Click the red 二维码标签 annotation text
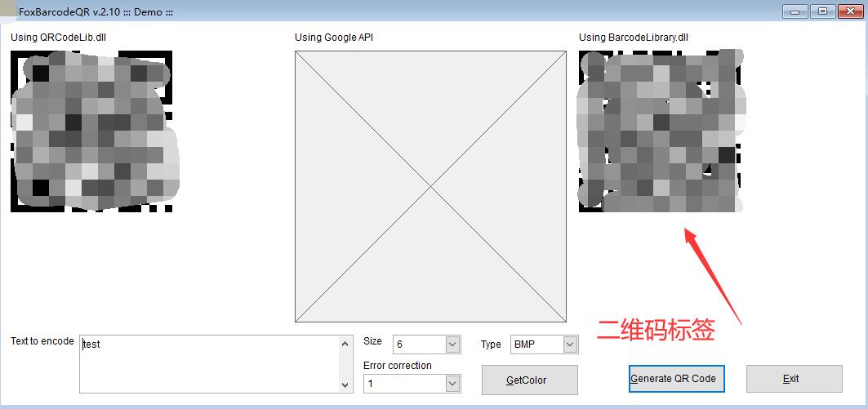 pyautogui.click(x=656, y=331)
